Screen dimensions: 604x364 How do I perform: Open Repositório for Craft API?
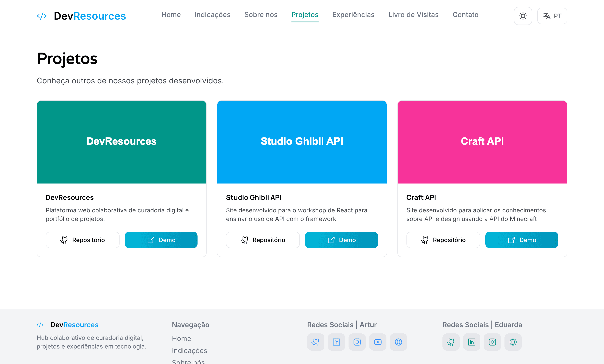click(443, 240)
